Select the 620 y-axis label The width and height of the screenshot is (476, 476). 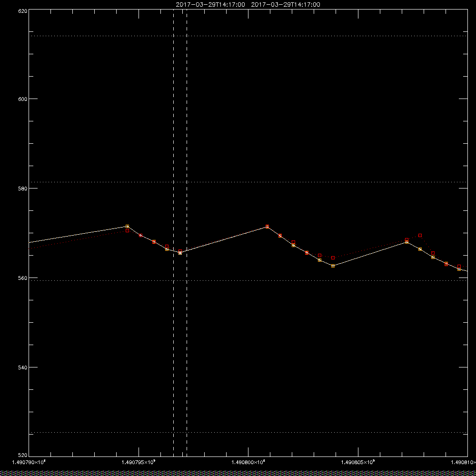click(x=23, y=10)
